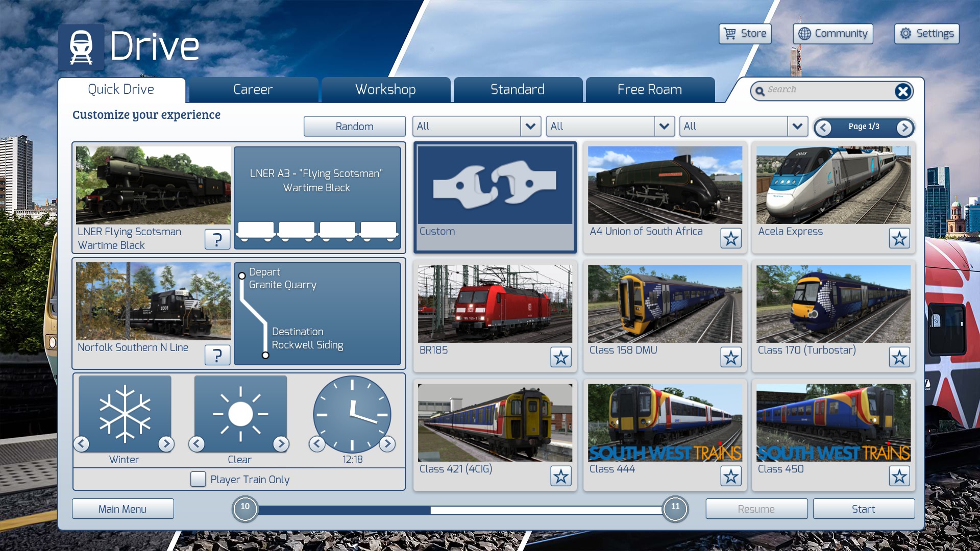The height and width of the screenshot is (551, 980).
Task: Clear the search box with X icon
Action: 902,91
